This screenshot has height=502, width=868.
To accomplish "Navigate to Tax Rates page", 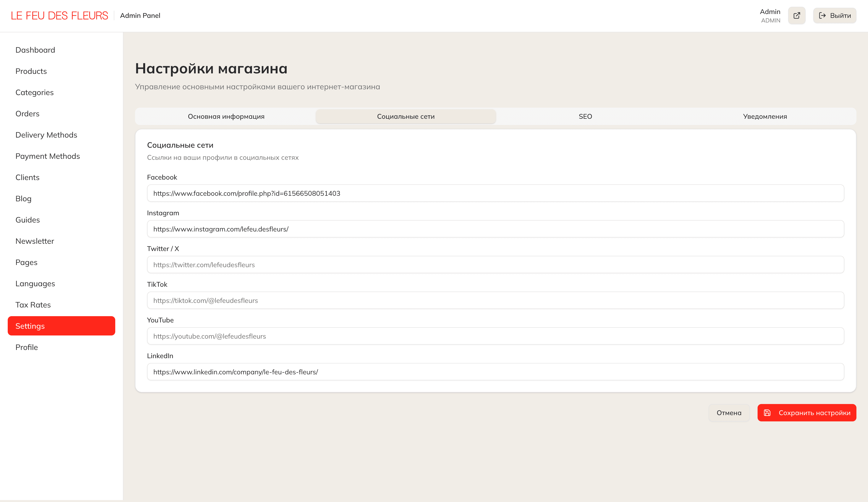I will [x=33, y=305].
